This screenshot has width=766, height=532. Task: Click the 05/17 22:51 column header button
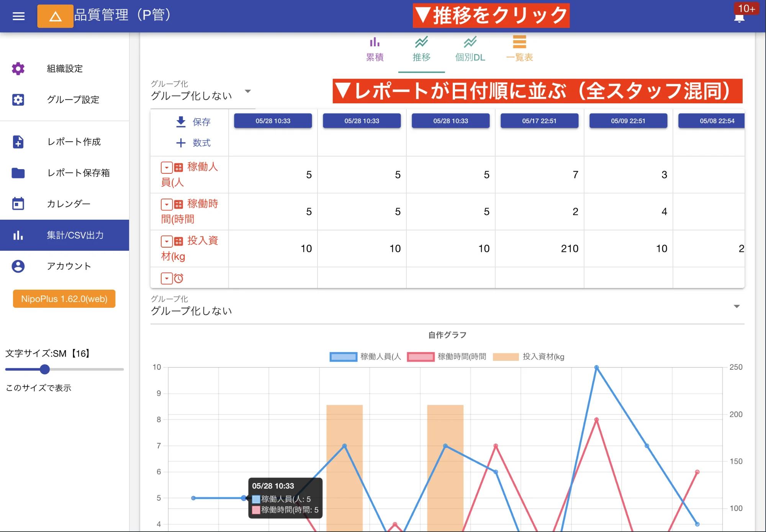point(539,121)
